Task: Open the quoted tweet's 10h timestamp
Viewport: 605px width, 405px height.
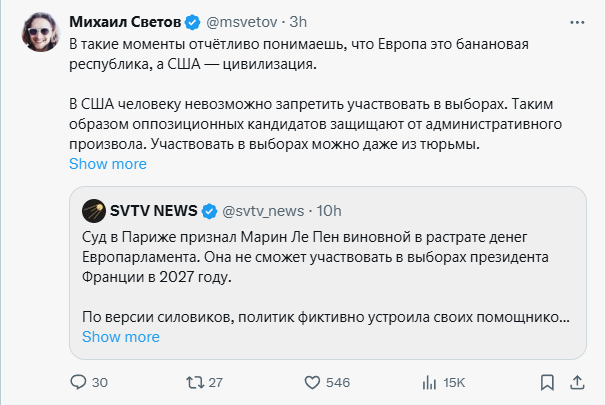Action: click(328, 211)
